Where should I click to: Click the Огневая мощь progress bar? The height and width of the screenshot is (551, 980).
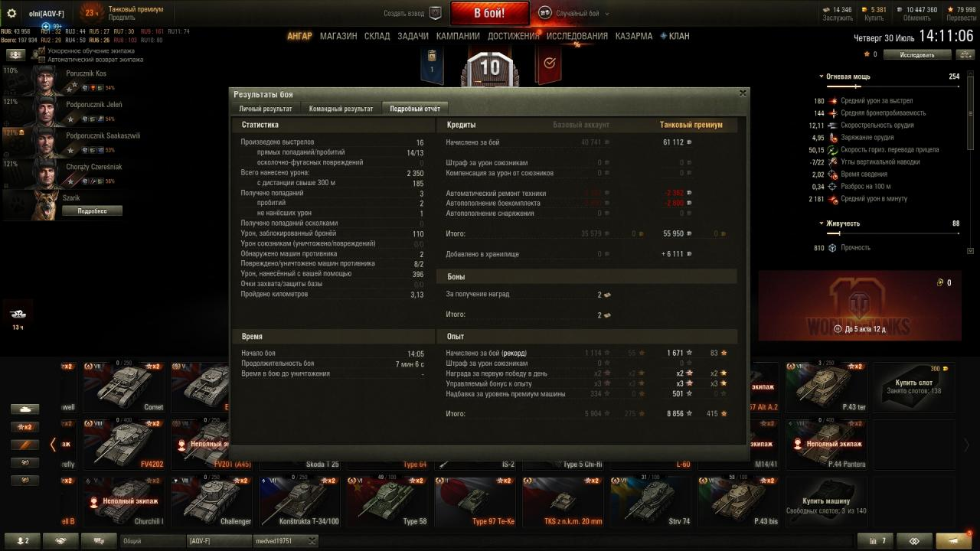pos(893,86)
